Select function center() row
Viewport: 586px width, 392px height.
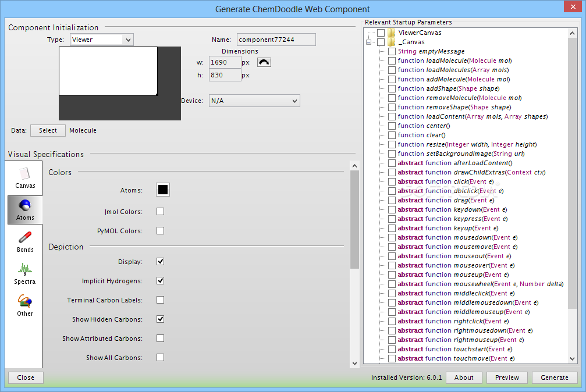tap(424, 126)
